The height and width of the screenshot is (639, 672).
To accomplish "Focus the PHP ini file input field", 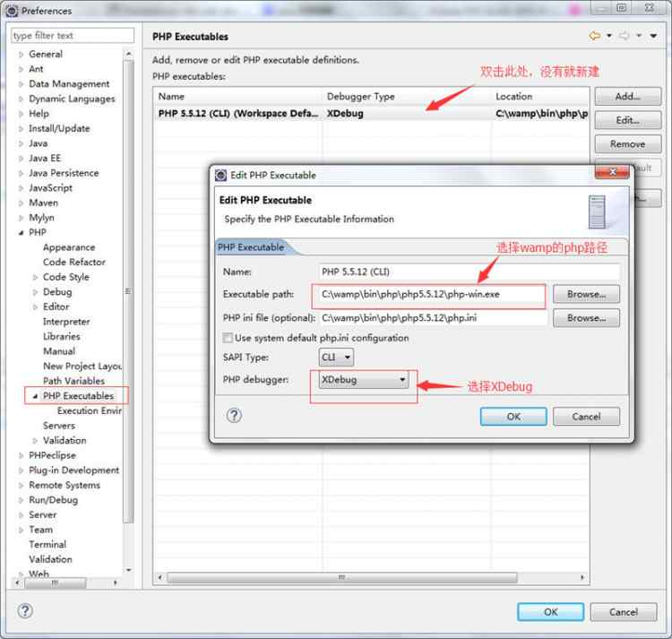I will 433,317.
